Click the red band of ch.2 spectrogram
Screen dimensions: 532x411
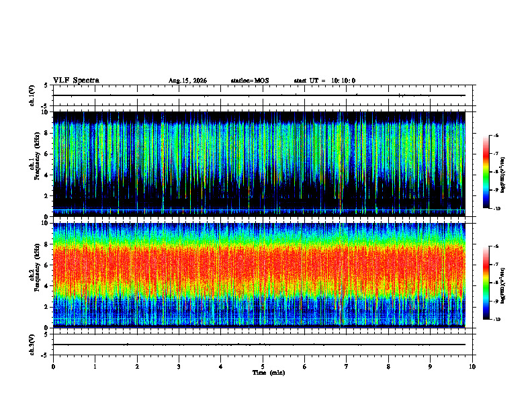259,265
